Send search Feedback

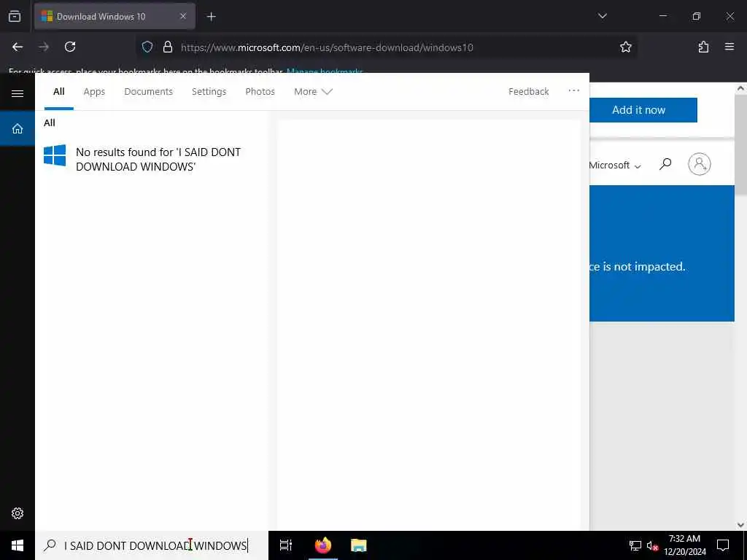pyautogui.click(x=528, y=91)
